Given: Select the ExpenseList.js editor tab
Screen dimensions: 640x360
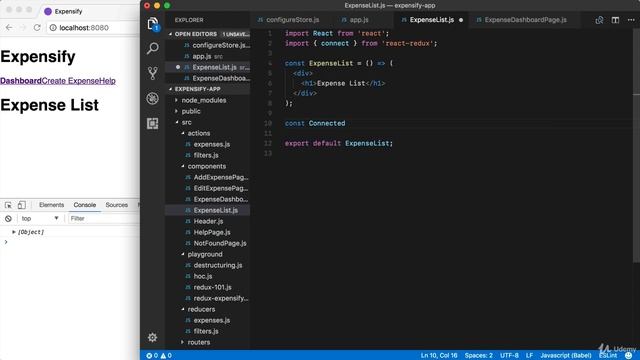Looking at the screenshot, I should tap(432, 20).
